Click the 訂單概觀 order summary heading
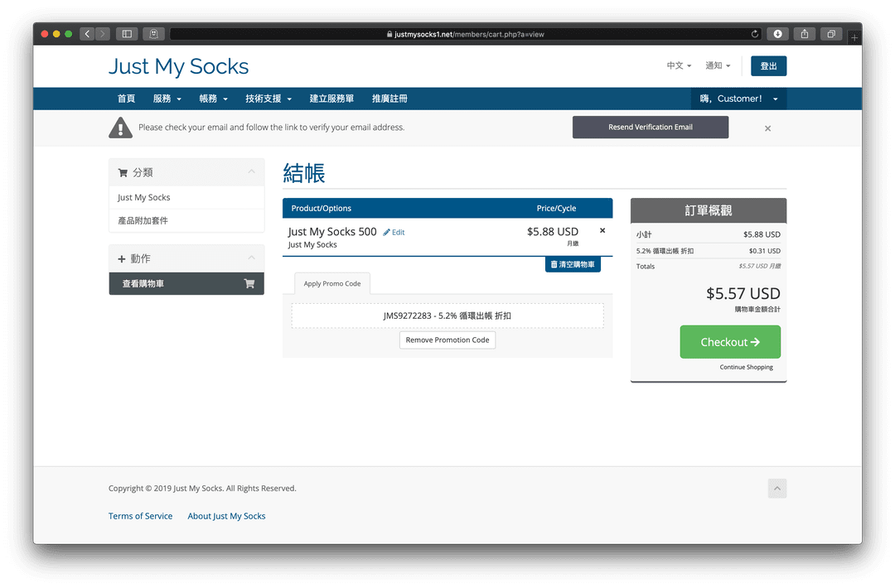Screen dimensions: 895x588 tap(709, 210)
